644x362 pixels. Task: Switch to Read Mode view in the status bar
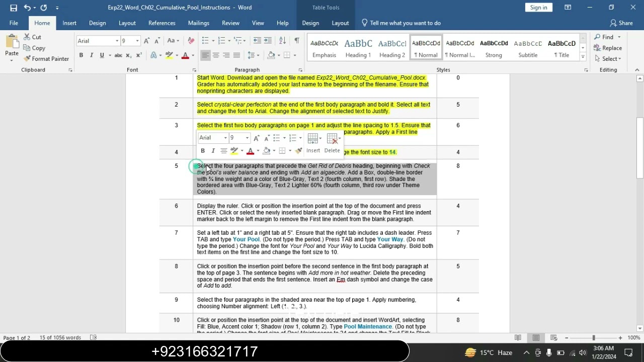tap(518, 338)
